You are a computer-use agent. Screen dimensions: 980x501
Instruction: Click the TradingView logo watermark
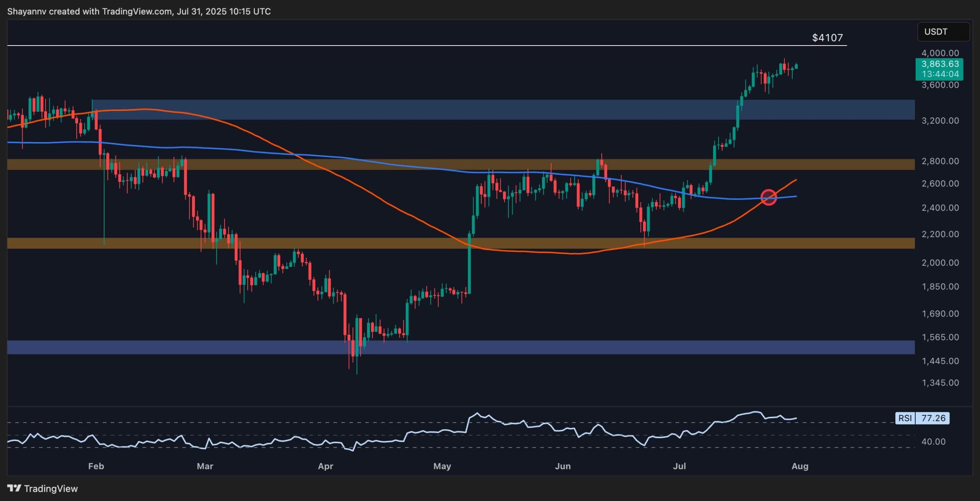[42, 489]
